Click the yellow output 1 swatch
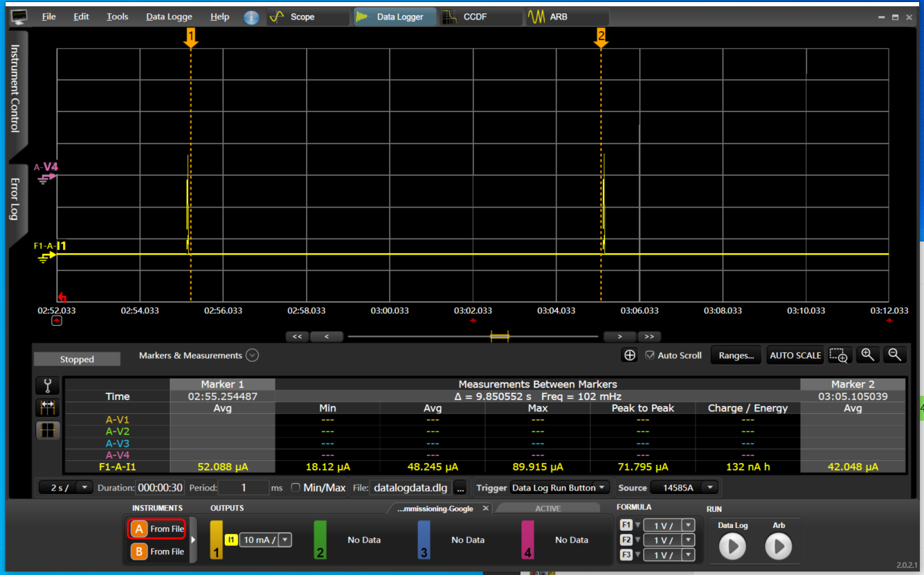Screen dimensions: 924x575 (217, 540)
